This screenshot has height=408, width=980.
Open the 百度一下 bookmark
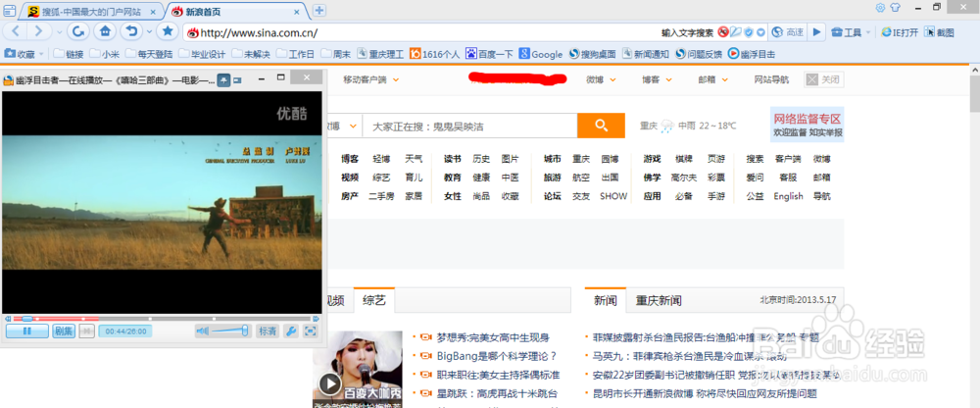[490, 55]
